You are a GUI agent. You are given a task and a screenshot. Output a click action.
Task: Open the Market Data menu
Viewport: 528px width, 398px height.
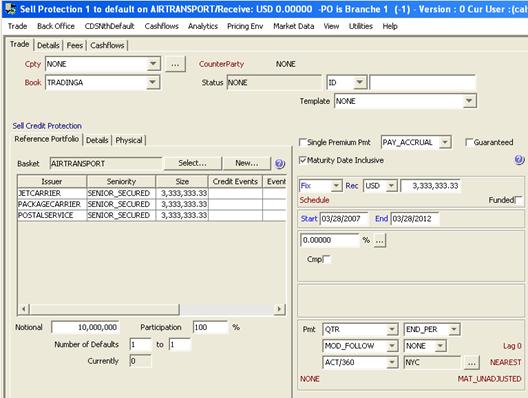[x=294, y=26]
